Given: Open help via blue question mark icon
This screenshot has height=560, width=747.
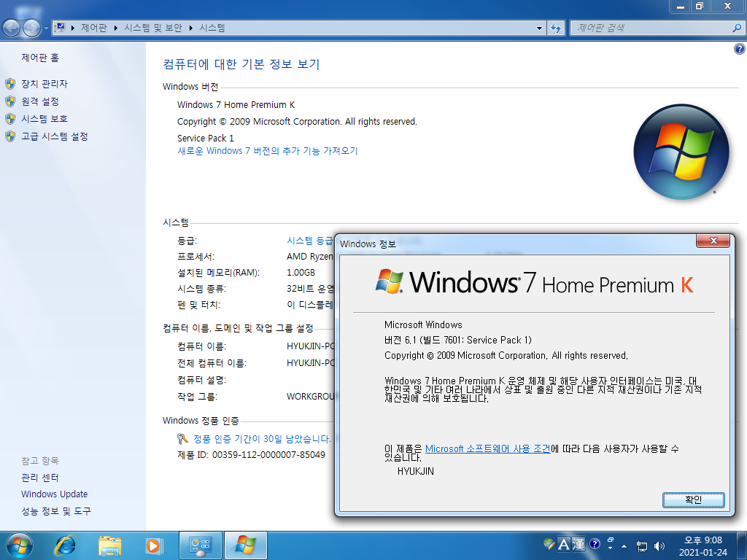Looking at the screenshot, I should (x=740, y=49).
